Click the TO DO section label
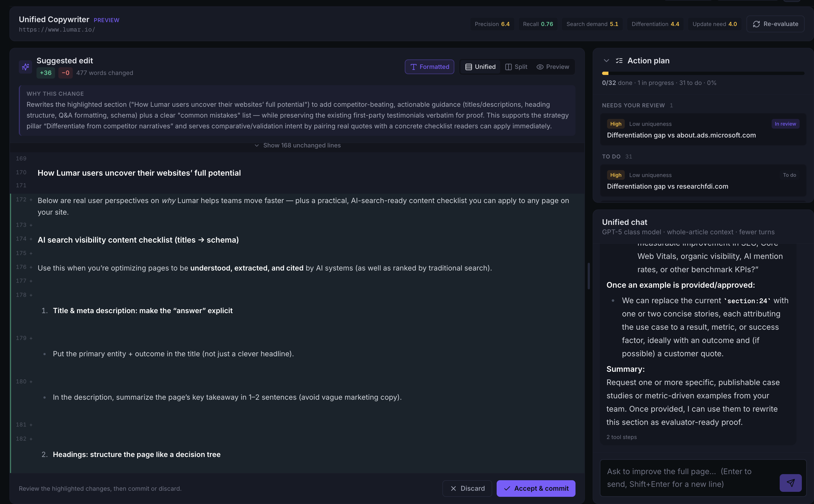Viewport: 814px width, 504px height. [611, 157]
